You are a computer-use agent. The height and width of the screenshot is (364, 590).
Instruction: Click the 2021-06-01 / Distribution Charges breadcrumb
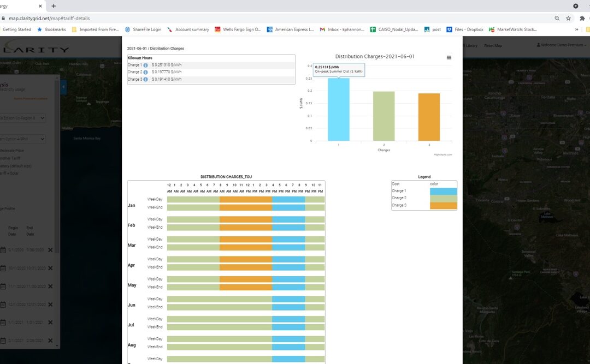click(x=155, y=49)
